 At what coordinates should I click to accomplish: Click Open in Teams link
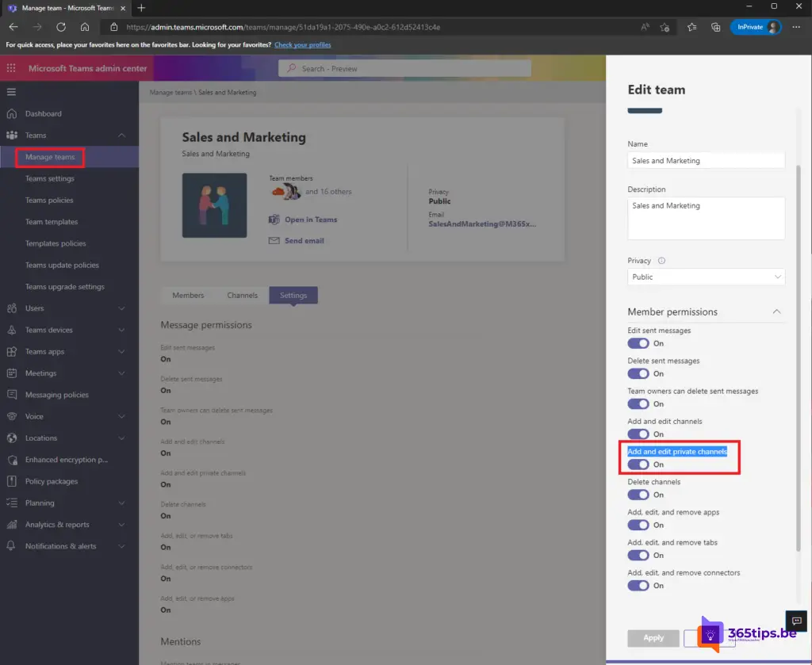[311, 220]
